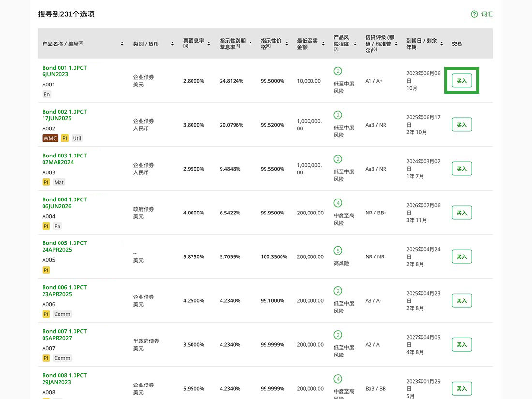Viewport: 532px width, 399px height.
Task: Click the Util tag on Bond 002
Action: point(77,138)
